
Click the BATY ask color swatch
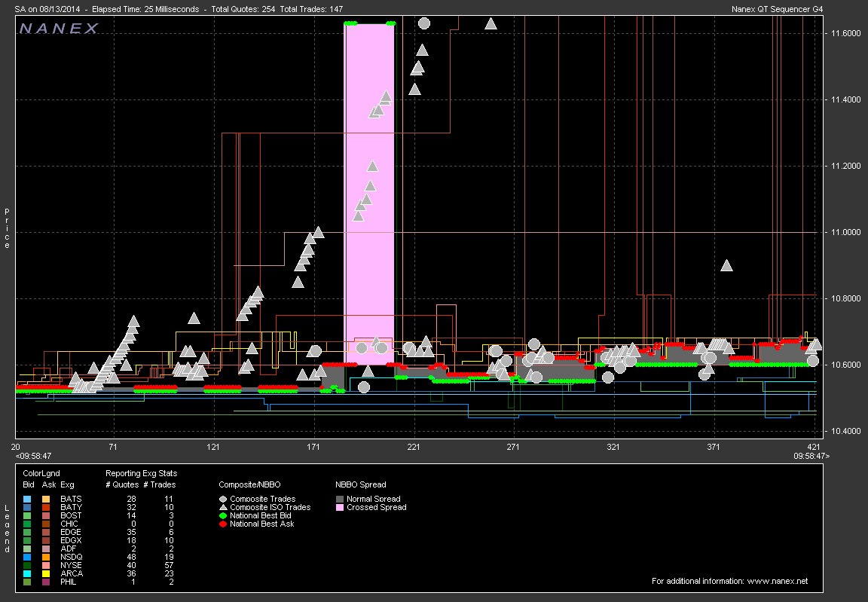coord(46,507)
